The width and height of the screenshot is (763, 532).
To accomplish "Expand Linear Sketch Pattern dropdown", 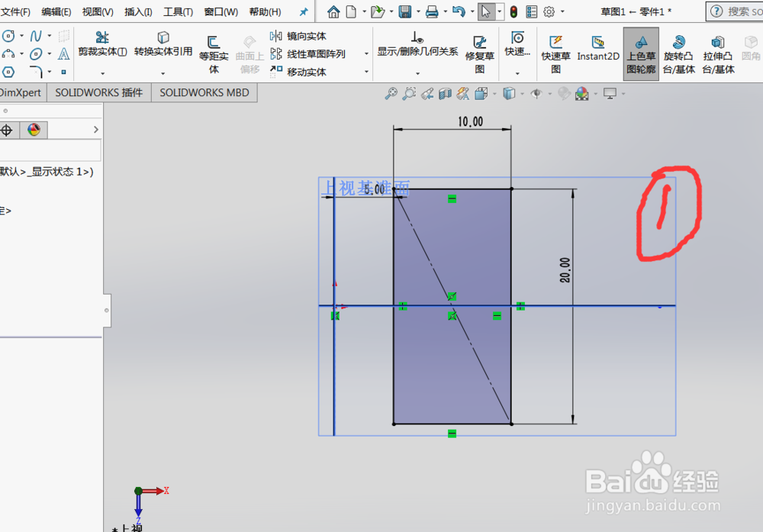I will 366,54.
